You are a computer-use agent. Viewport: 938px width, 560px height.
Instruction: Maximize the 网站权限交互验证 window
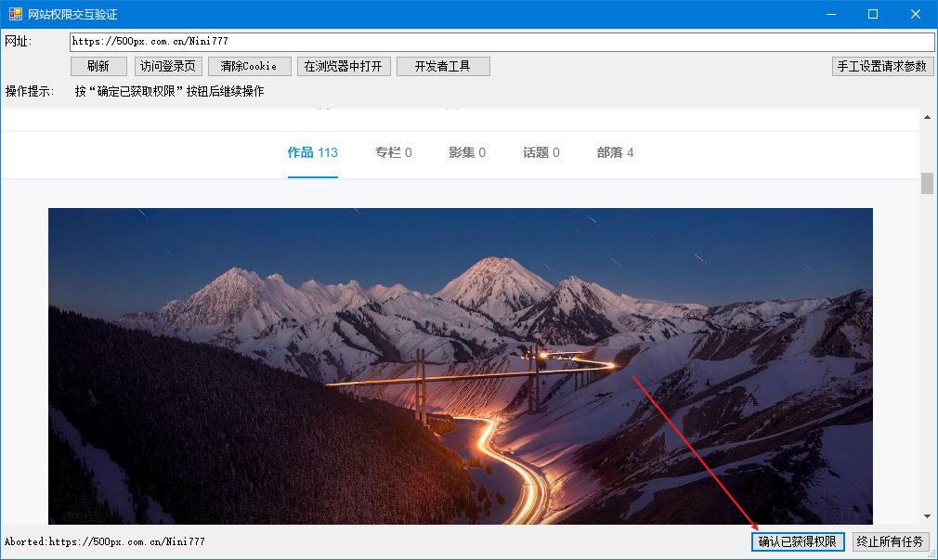pos(873,14)
